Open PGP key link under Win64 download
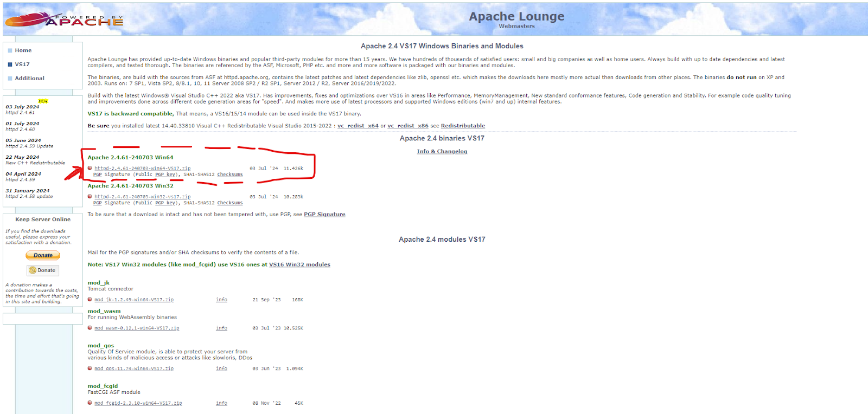This screenshot has width=868, height=414. coord(165,174)
